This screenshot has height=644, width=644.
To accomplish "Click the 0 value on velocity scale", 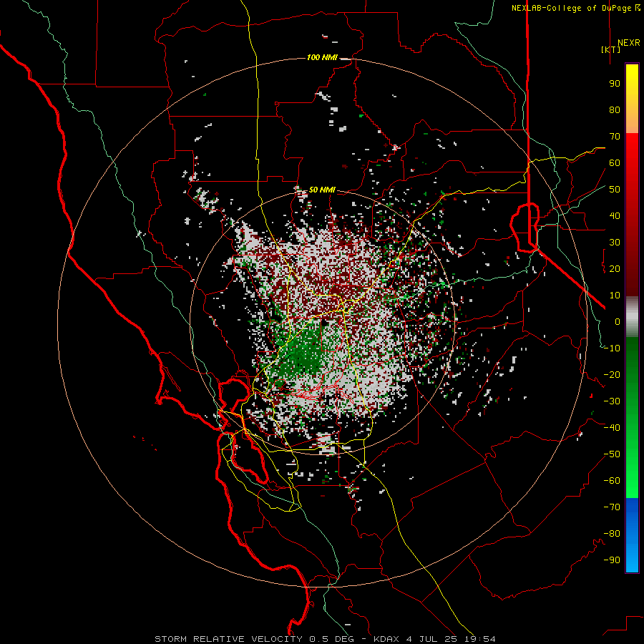I will (x=618, y=322).
